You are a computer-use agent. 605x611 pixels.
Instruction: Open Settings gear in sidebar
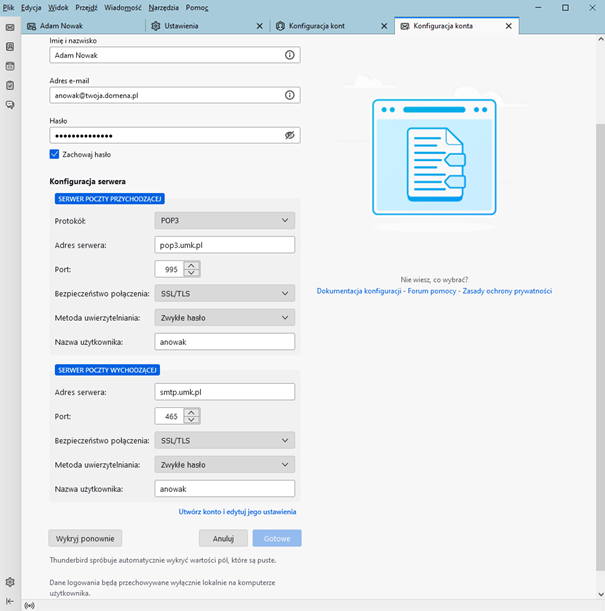(10, 582)
